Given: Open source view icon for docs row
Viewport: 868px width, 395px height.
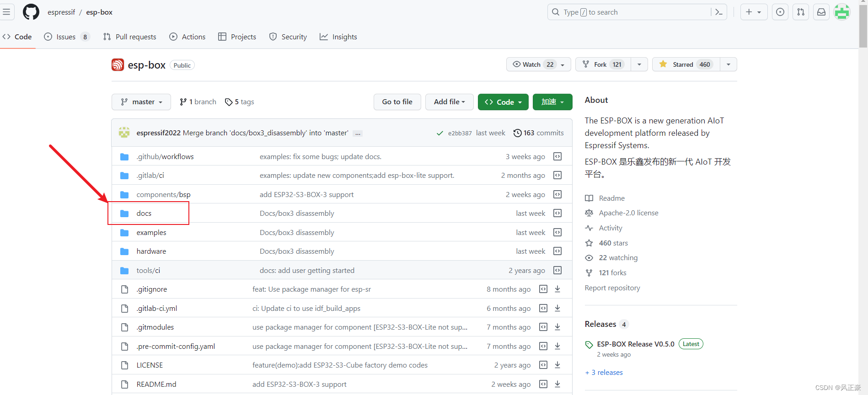Looking at the screenshot, I should click(x=557, y=213).
